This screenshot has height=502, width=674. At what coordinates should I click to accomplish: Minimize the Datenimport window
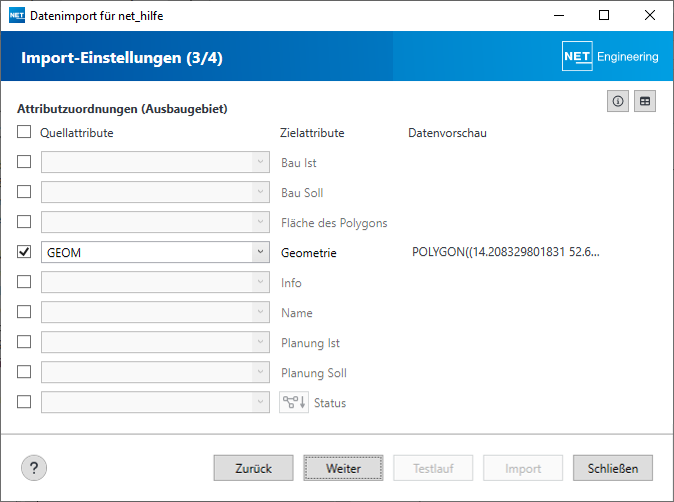[559, 15]
